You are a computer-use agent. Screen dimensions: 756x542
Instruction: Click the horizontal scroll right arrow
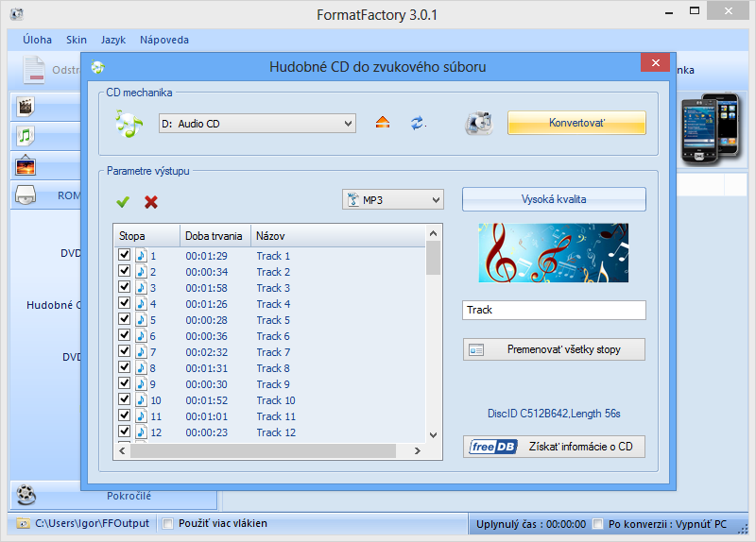click(x=418, y=451)
